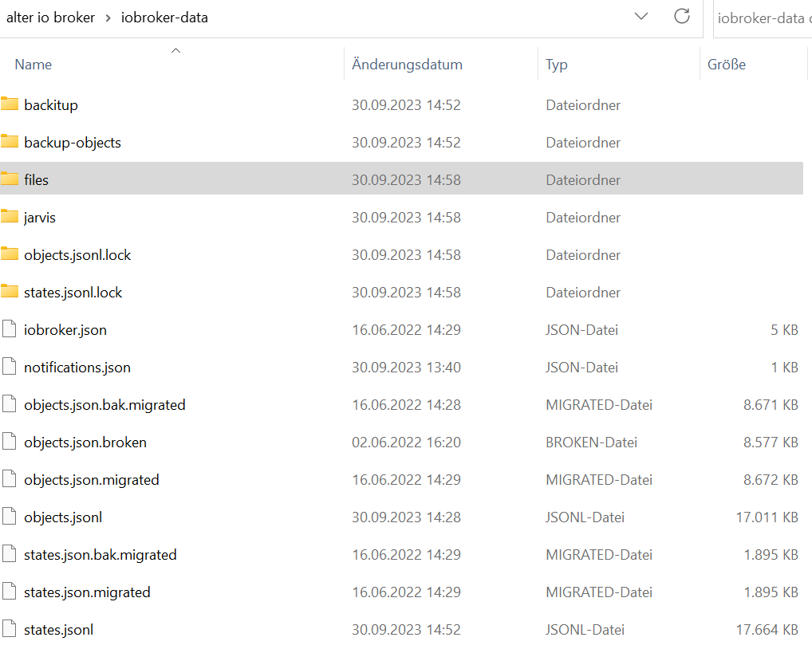Image resolution: width=812 pixels, height=649 pixels.
Task: Select the backitup folder name
Action: tap(51, 105)
